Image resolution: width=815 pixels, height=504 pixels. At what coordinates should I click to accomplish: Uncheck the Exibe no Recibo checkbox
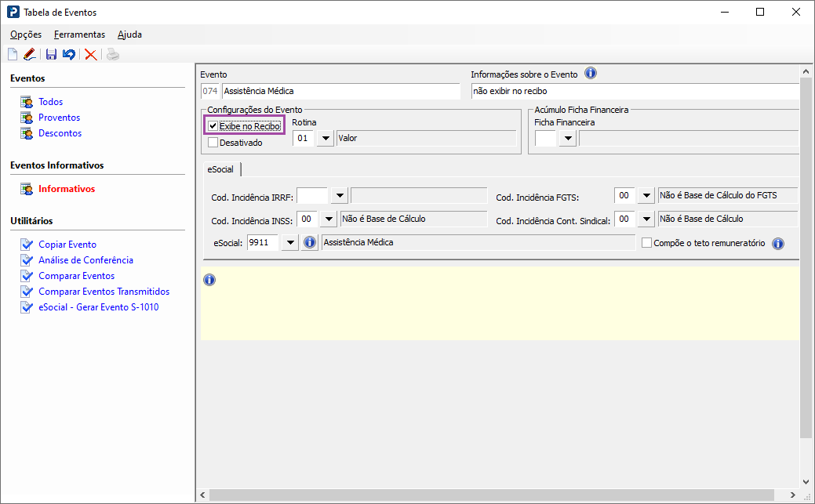pos(213,125)
